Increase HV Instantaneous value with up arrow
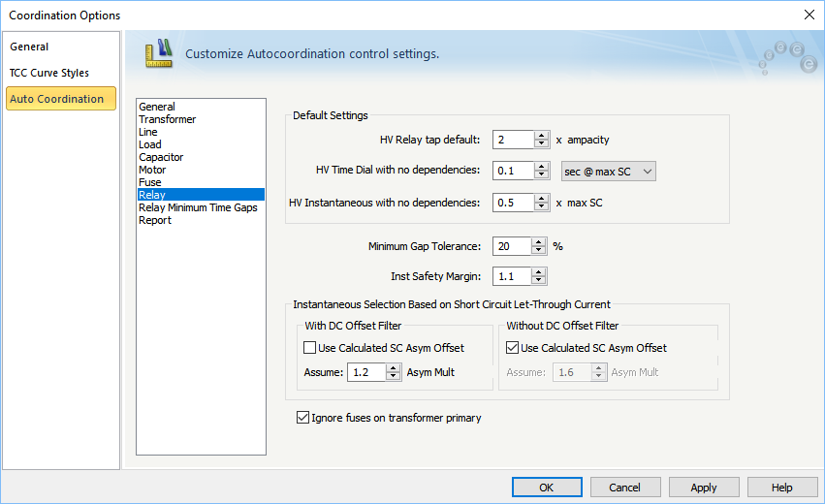 [x=541, y=199]
